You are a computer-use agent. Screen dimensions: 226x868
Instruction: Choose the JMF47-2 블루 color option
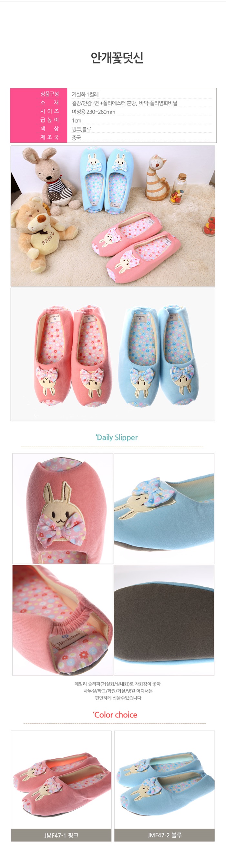tap(164, 835)
